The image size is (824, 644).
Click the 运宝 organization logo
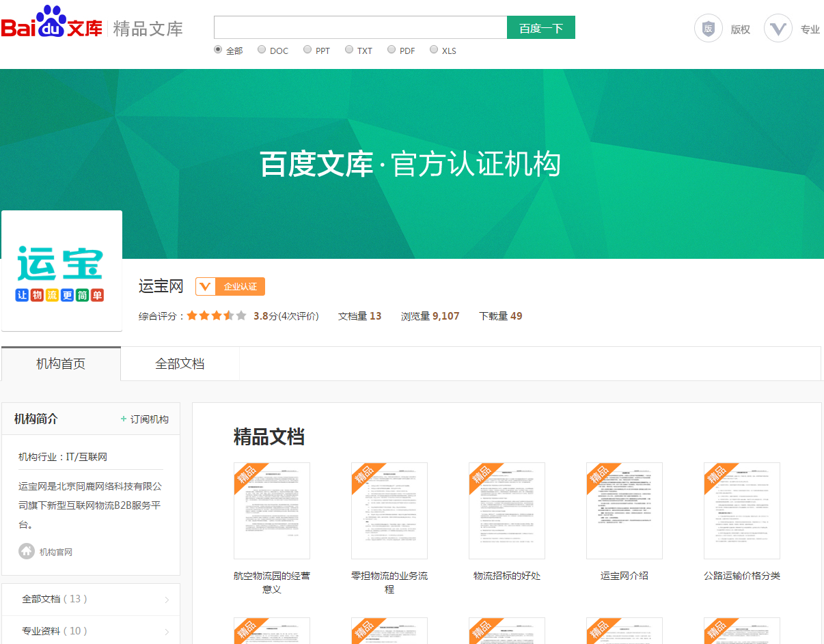61,271
